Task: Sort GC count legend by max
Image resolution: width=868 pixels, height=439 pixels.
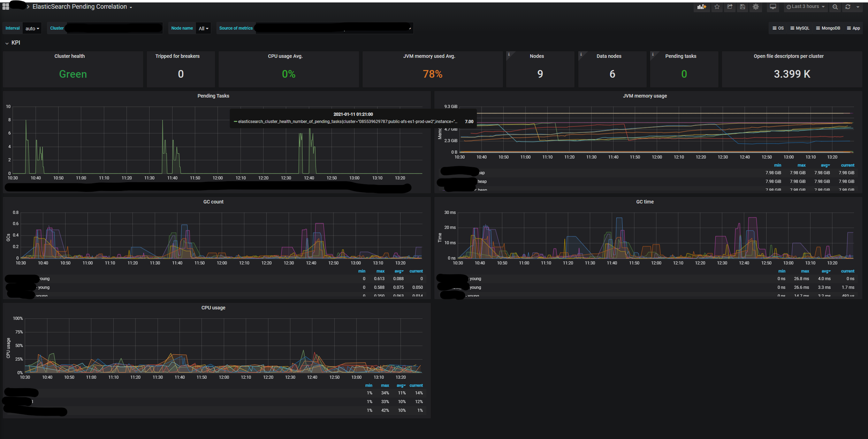Action: click(x=380, y=271)
